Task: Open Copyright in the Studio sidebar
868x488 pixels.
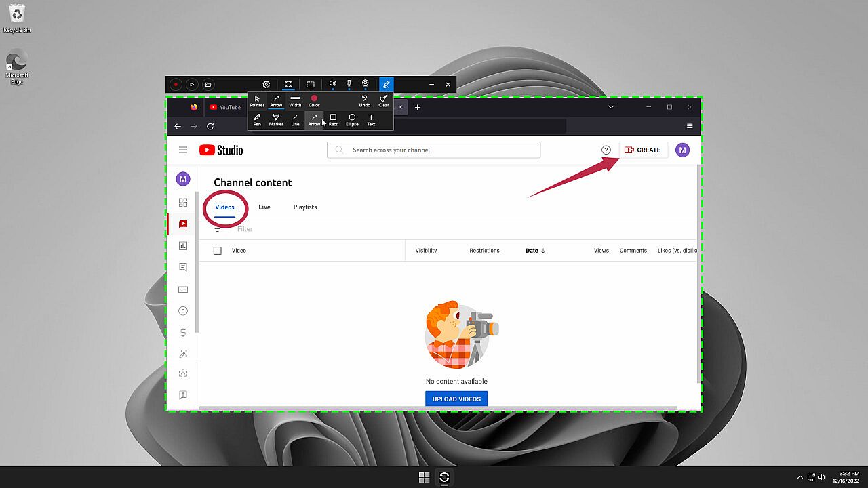Action: click(x=183, y=311)
